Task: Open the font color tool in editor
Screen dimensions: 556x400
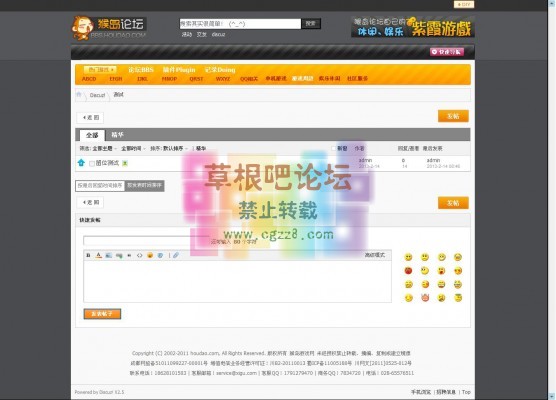Action: click(99, 255)
